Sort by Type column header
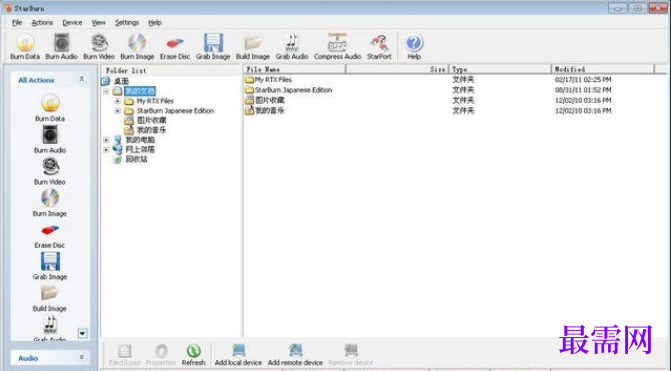Image resolution: width=671 pixels, height=371 pixels. pyautogui.click(x=500, y=69)
